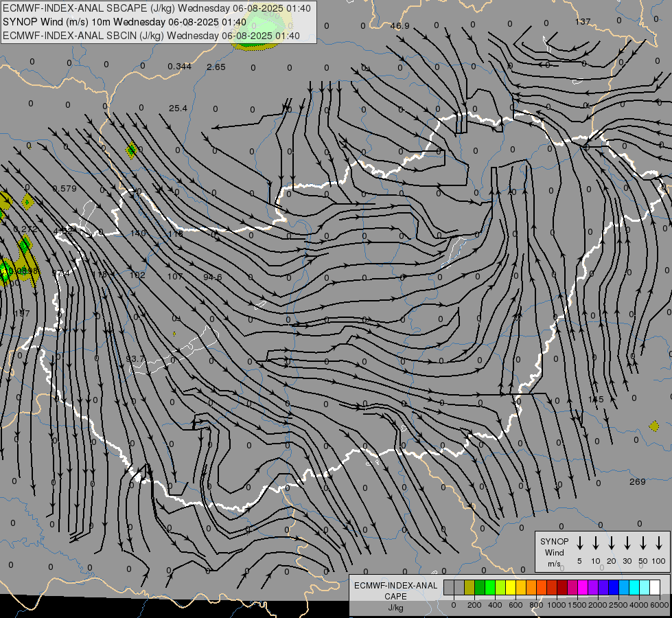Screen dimensions: 672x618
Task: Select the dark green CAPE legend swatch
Action: [x=480, y=588]
